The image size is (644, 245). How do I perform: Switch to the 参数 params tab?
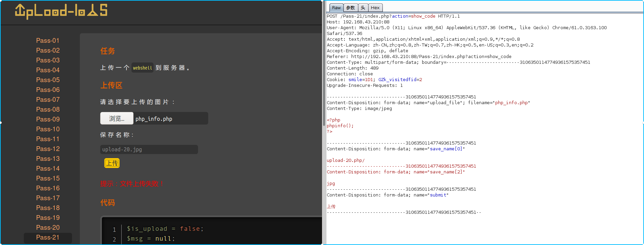pos(351,8)
